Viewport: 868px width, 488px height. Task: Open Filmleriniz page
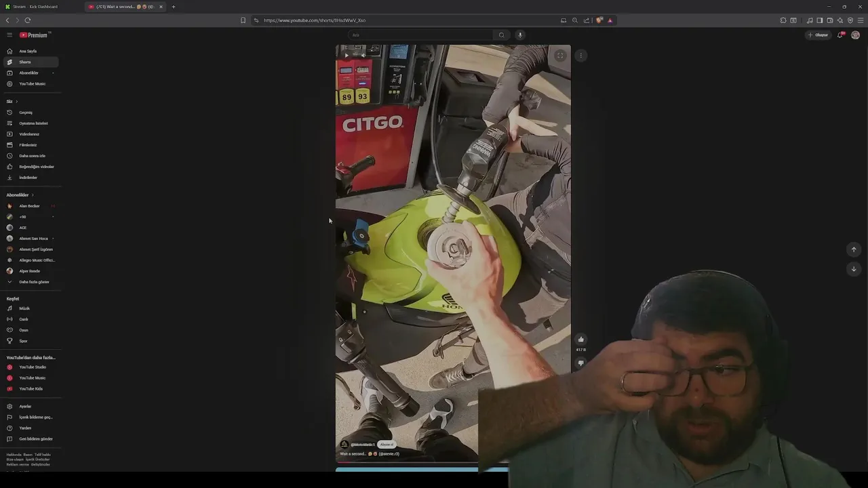point(31,145)
